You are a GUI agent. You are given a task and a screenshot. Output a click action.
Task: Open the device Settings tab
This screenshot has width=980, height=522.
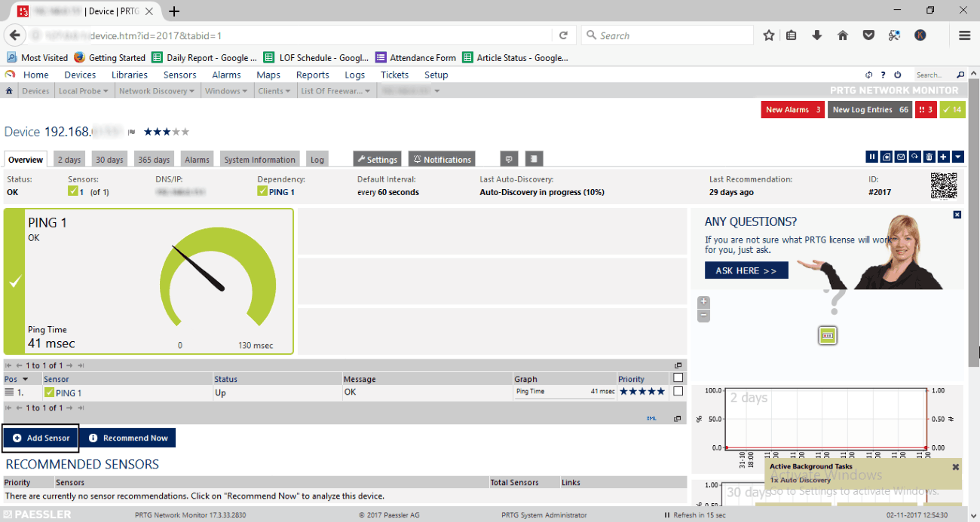[x=377, y=160]
